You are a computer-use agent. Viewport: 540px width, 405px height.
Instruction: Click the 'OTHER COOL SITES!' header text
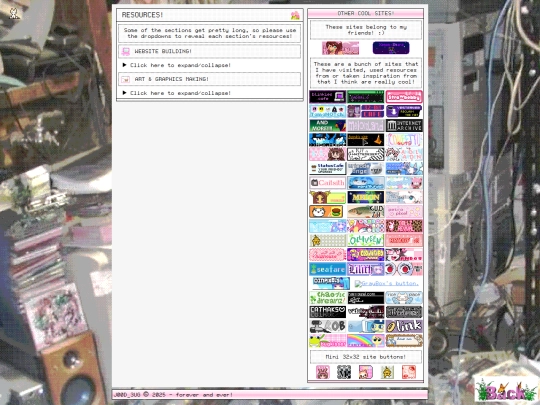[365, 13]
